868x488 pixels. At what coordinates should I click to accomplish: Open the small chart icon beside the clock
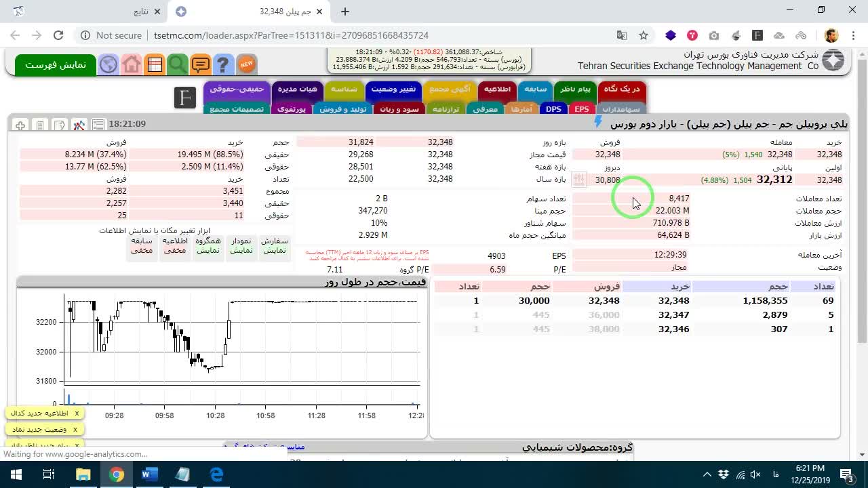79,124
